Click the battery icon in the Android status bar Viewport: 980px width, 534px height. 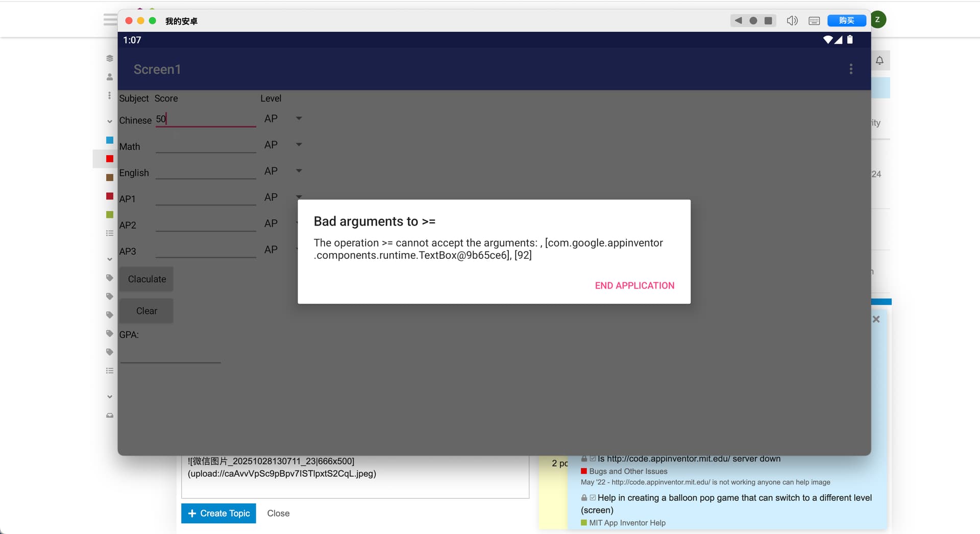point(850,39)
